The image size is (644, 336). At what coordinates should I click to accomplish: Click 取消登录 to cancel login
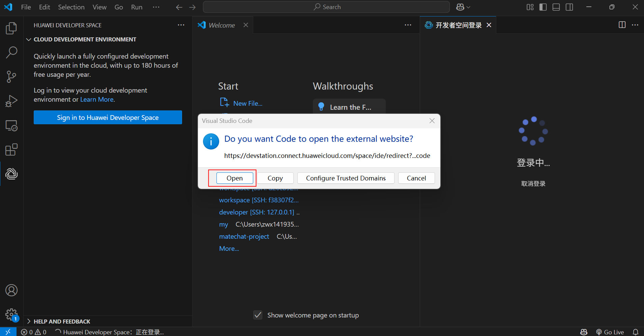tap(533, 183)
